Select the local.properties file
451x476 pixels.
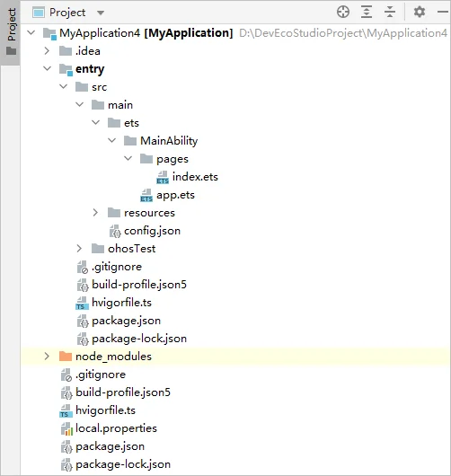pyautogui.click(x=109, y=428)
